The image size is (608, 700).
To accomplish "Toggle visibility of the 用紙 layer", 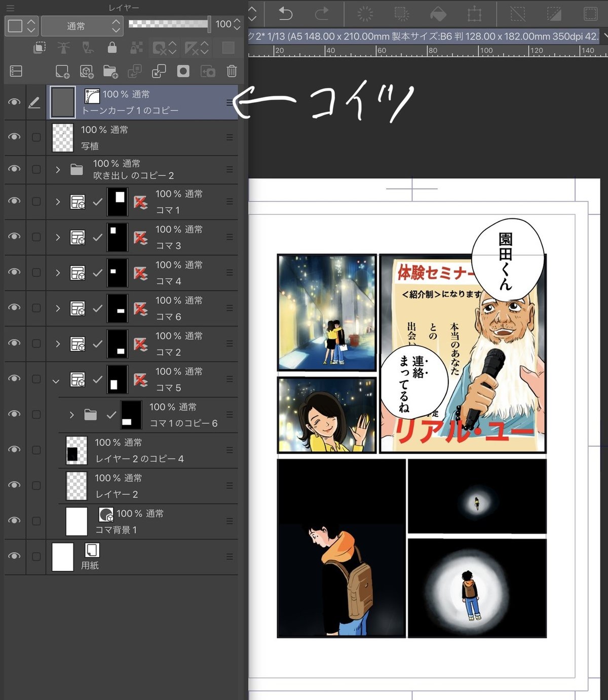I will pos(14,556).
